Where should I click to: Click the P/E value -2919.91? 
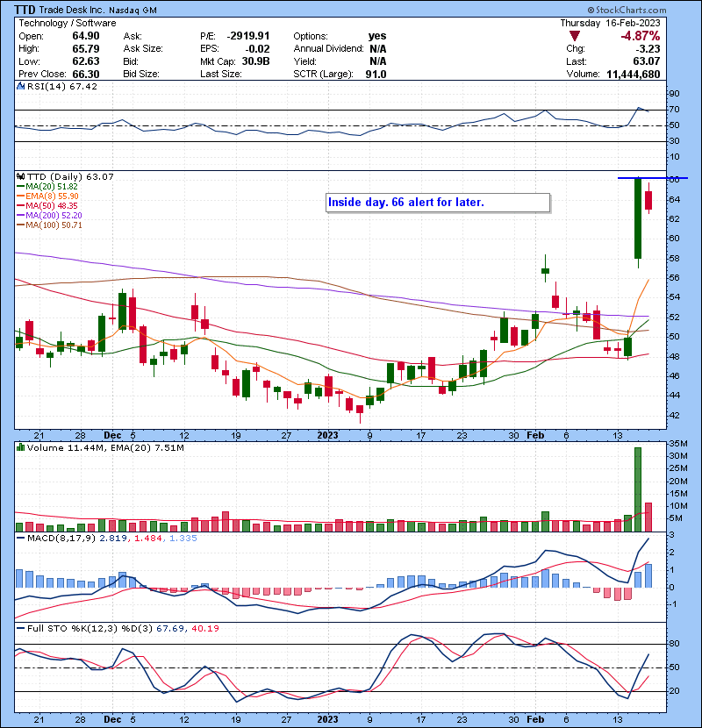pos(248,36)
